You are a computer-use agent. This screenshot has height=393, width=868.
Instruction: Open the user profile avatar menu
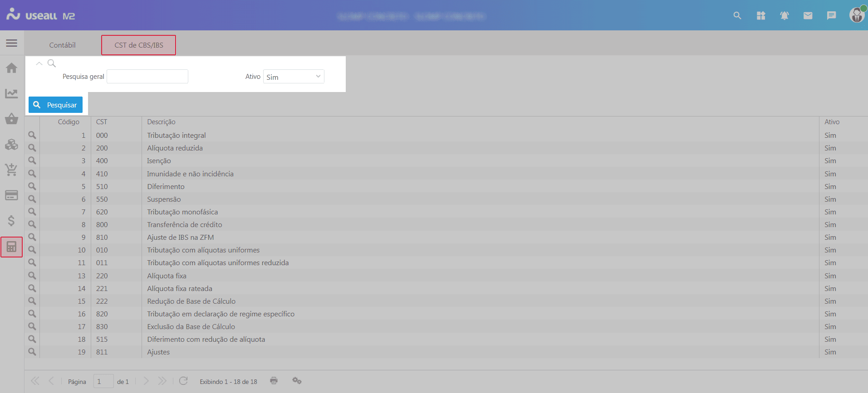point(857,15)
